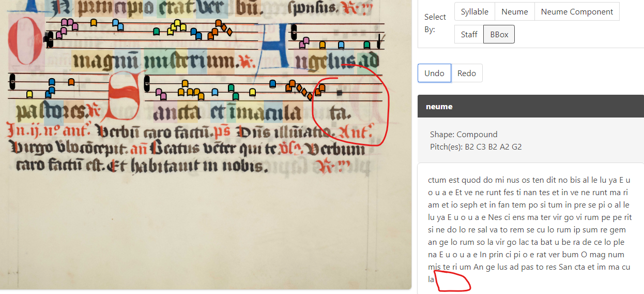The height and width of the screenshot is (294, 644).
Task: Click the 'Select By:' label
Action: pyautogui.click(x=436, y=23)
